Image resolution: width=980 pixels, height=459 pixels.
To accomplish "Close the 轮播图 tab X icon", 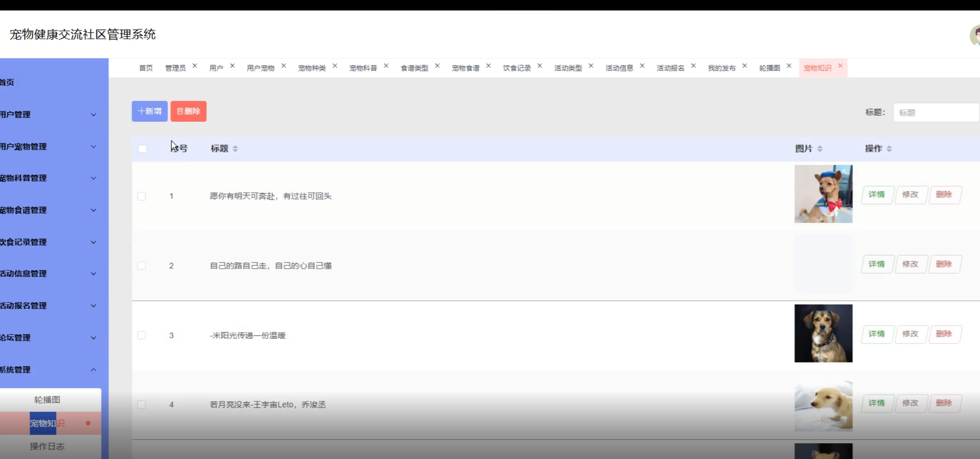I will click(x=789, y=66).
